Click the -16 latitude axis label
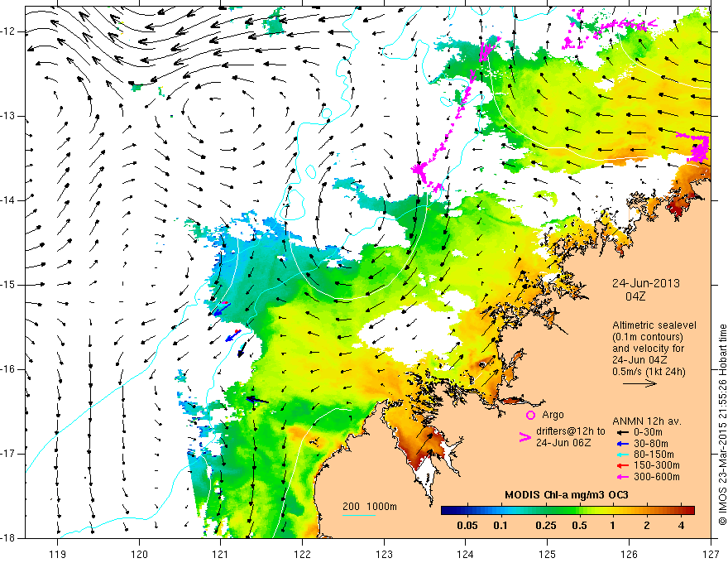Screen dimensions: 728x563 [x=8, y=369]
